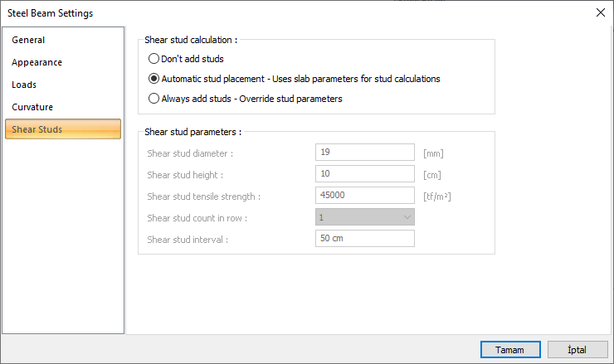Enable "Always add studs" override option

coord(153,98)
